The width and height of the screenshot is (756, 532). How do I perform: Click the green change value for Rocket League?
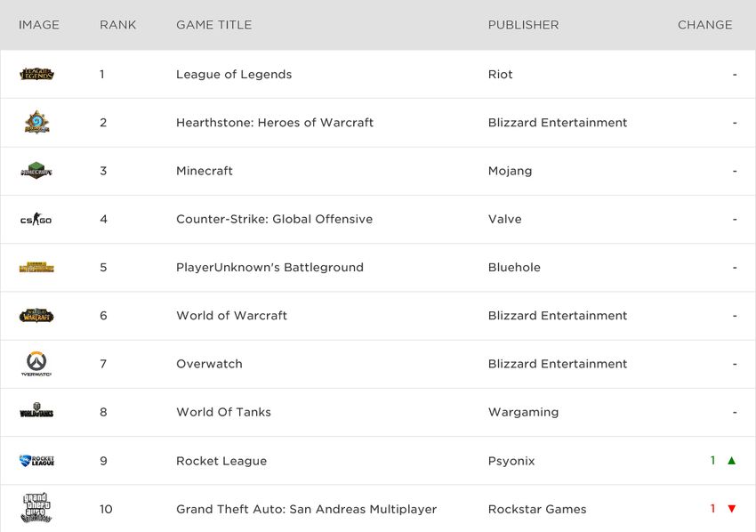712,461
